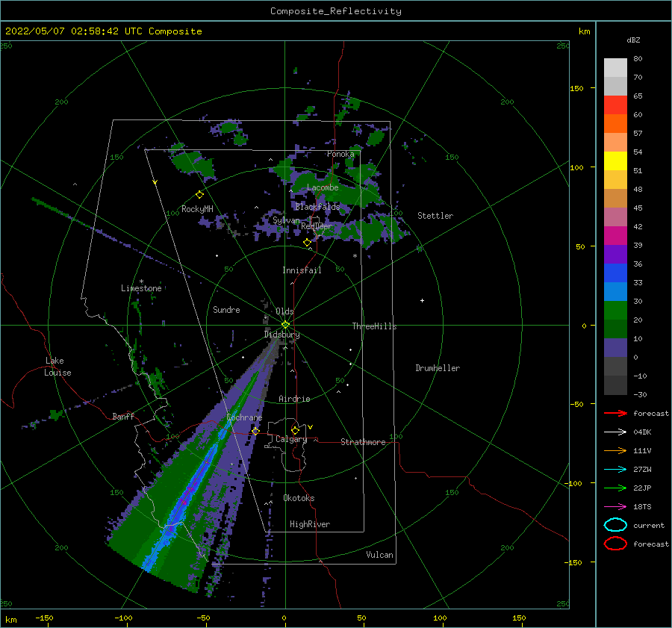Click the red forecast arrow in legend
This screenshot has width=672, height=628.
click(x=615, y=413)
